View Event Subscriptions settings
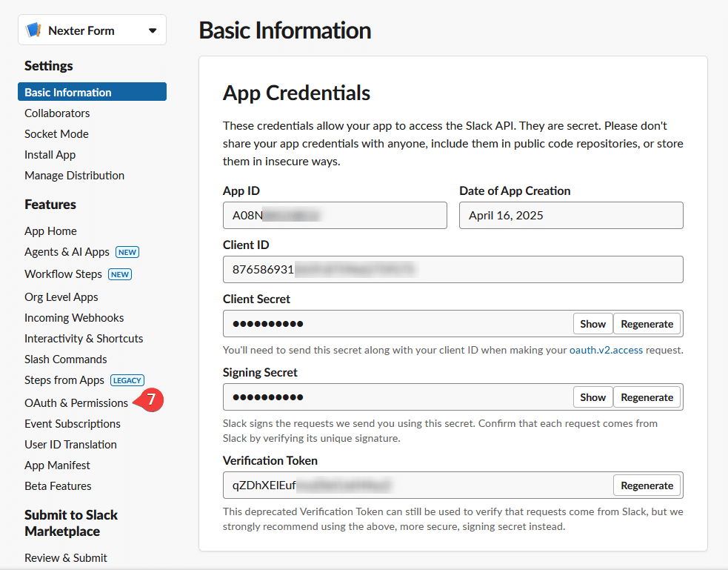 click(x=72, y=423)
